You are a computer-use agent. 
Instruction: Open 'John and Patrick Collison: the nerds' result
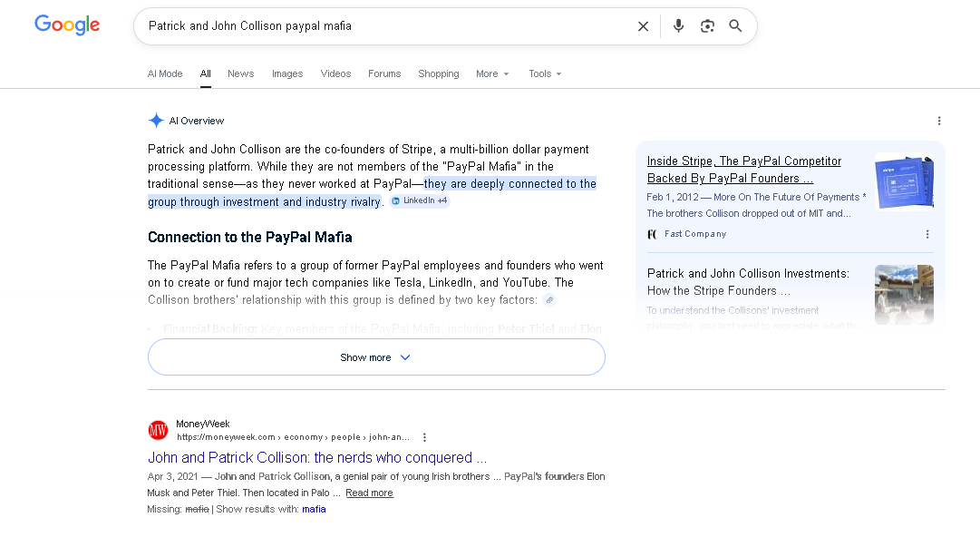tap(317, 457)
